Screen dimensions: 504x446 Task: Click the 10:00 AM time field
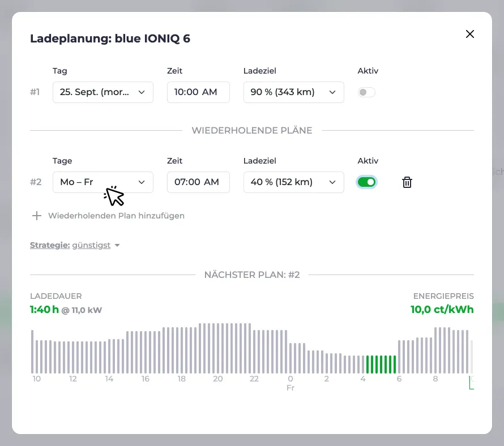click(198, 92)
